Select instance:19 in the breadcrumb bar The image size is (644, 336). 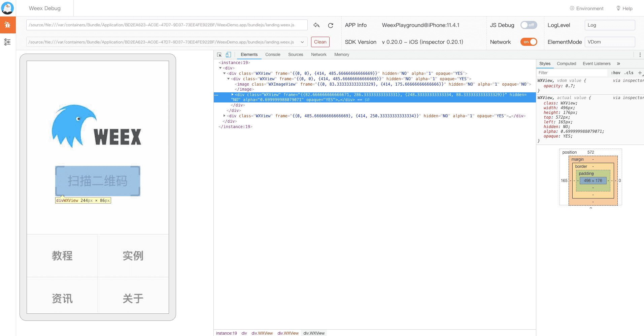[227, 333]
